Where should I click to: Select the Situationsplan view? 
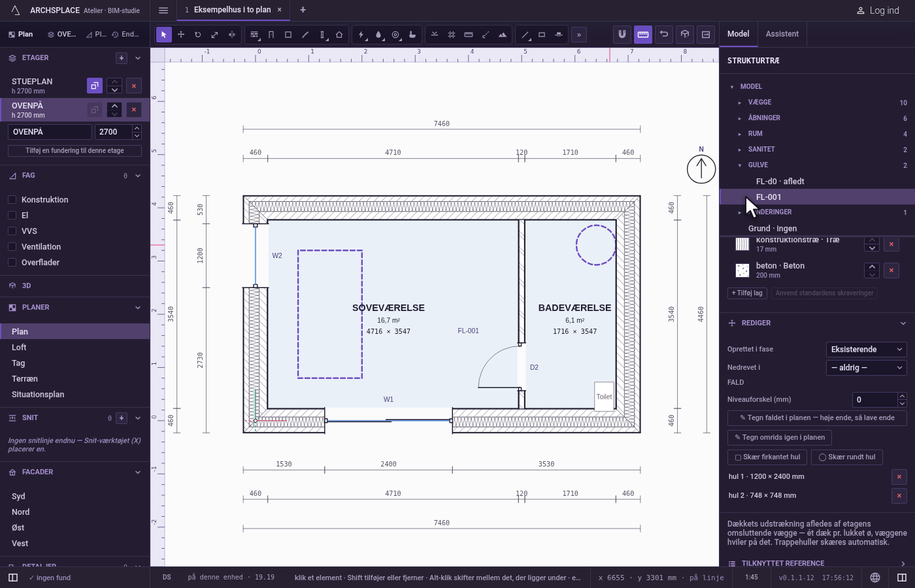(x=75, y=395)
